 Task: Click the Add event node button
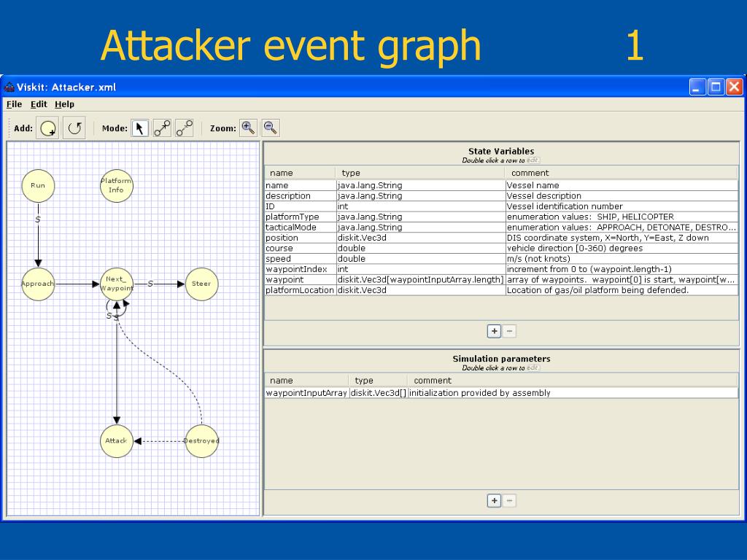click(x=48, y=128)
